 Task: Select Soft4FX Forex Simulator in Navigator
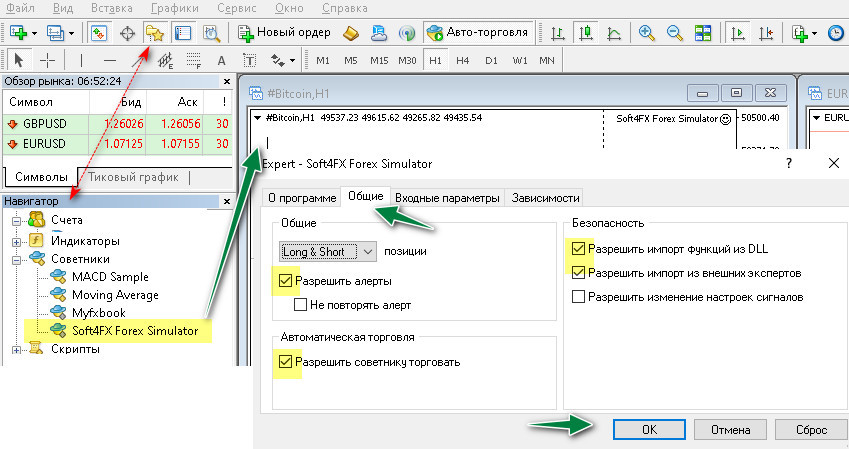pos(135,330)
